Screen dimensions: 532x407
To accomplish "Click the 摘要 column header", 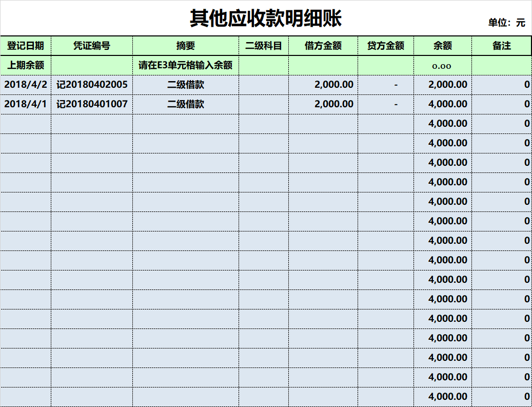I will 186,46.
